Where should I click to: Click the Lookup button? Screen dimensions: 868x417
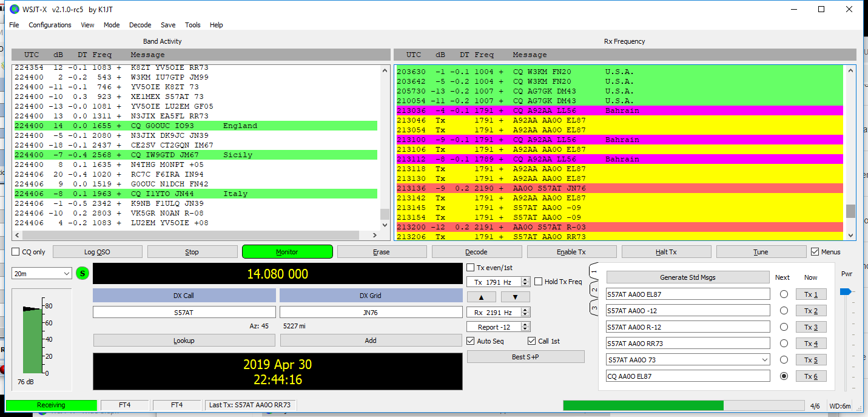[184, 341]
